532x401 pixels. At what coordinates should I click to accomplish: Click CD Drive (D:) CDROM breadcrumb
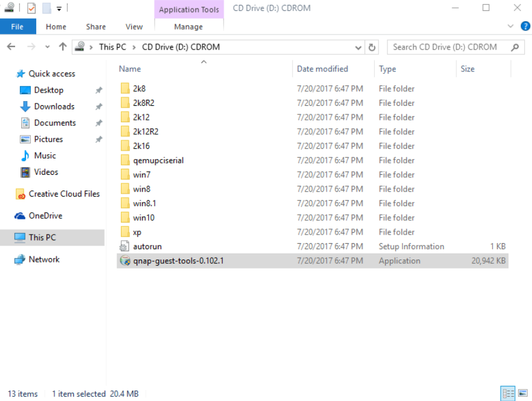(x=181, y=47)
